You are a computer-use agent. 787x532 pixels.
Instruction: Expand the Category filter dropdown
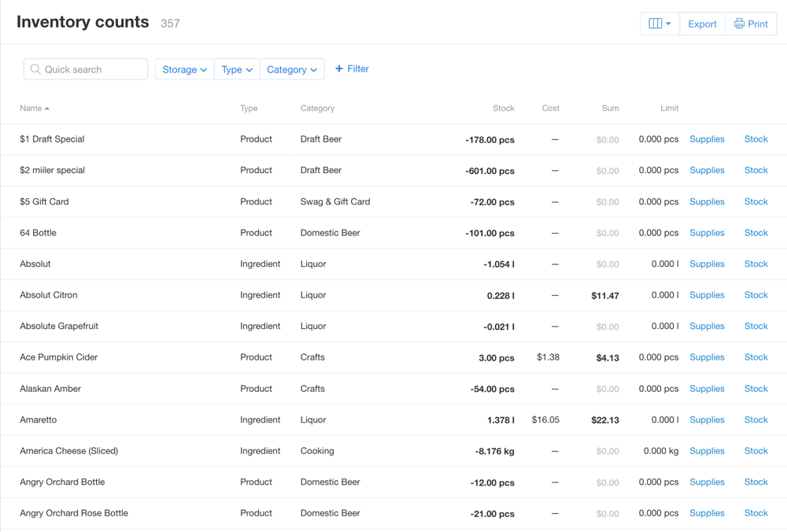pyautogui.click(x=291, y=69)
